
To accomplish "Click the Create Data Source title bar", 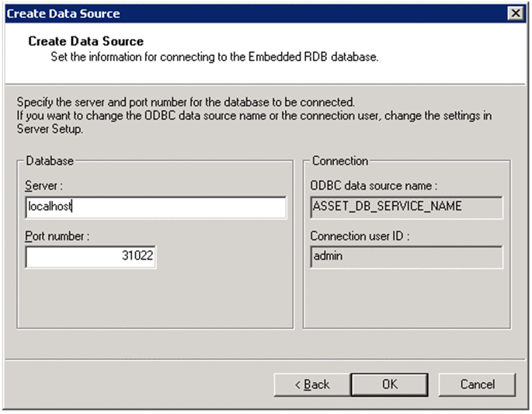I will pyautogui.click(x=233, y=13).
